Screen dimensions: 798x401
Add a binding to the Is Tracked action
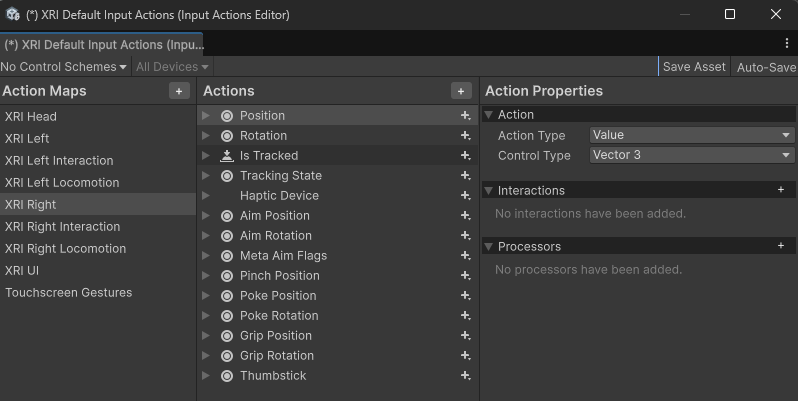click(465, 156)
